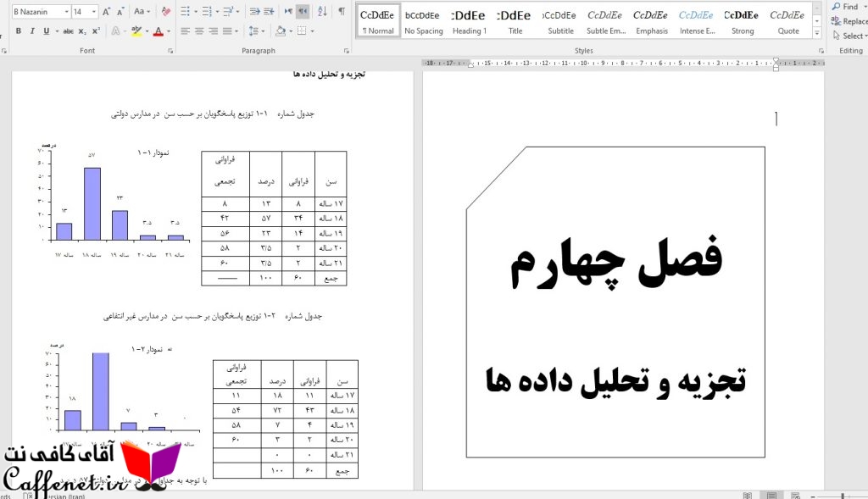This screenshot has height=499, width=868.
Task: Toggle bold formatting
Action: 19,31
